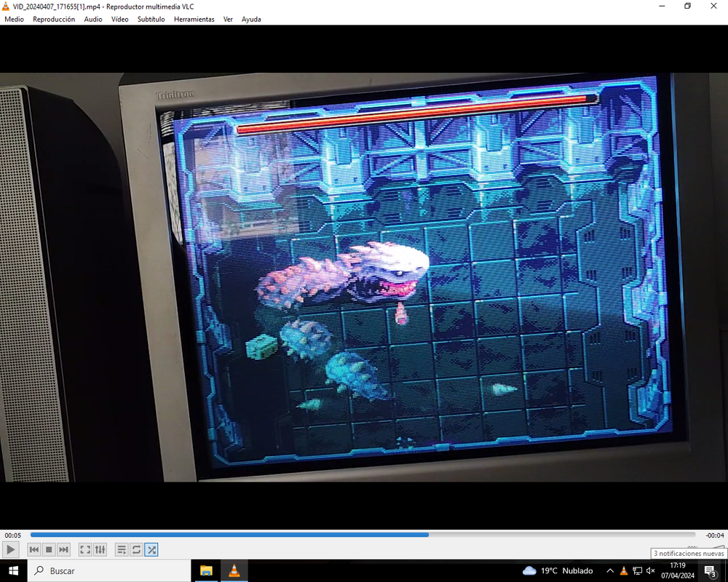Open network settings tray icon

(x=638, y=571)
